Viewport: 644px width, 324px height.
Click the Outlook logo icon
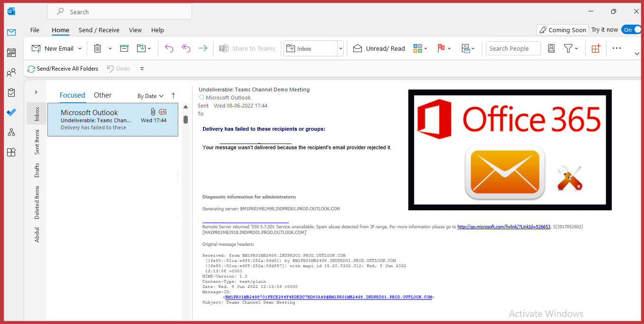(x=11, y=11)
